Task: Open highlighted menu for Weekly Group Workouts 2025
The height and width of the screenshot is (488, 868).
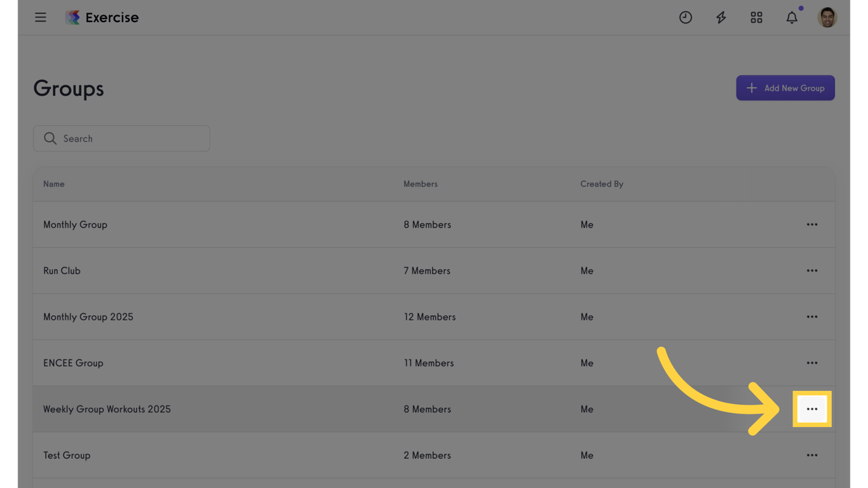Action: click(812, 409)
